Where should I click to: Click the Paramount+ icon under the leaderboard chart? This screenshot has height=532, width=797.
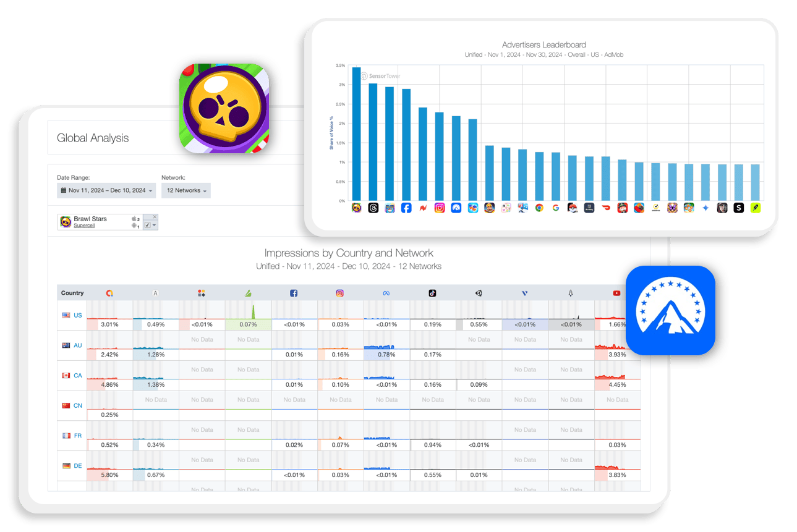point(456,208)
